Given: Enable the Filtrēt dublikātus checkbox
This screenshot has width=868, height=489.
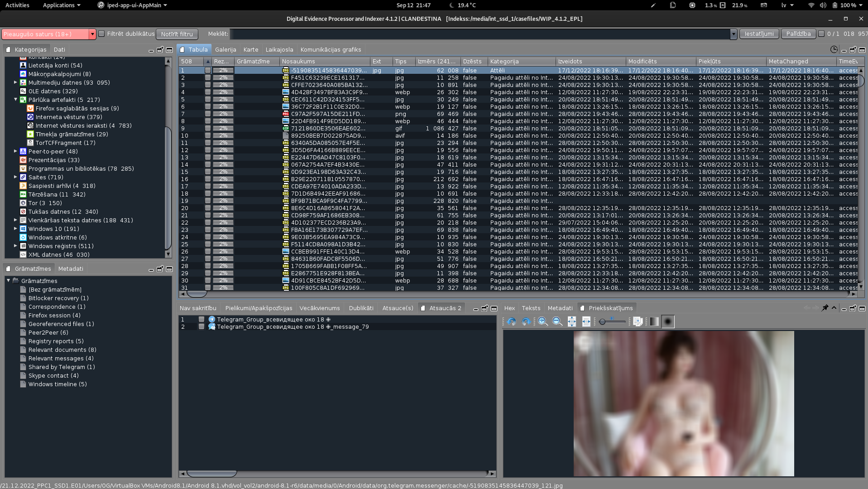Looking at the screenshot, I should pos(101,34).
